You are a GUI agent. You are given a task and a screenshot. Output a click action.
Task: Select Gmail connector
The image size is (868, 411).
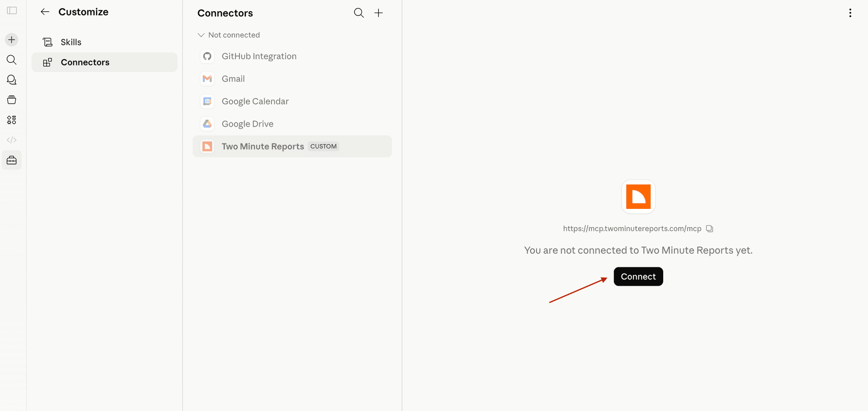click(292, 79)
